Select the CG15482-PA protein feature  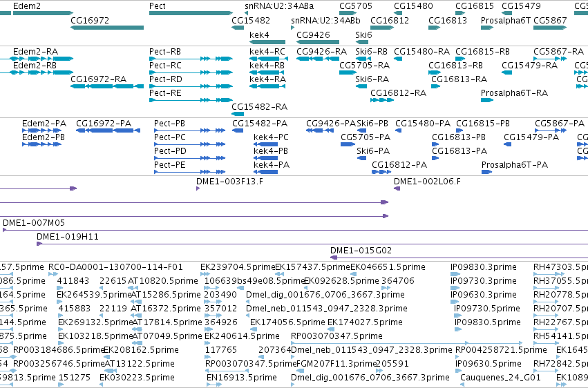point(238,130)
